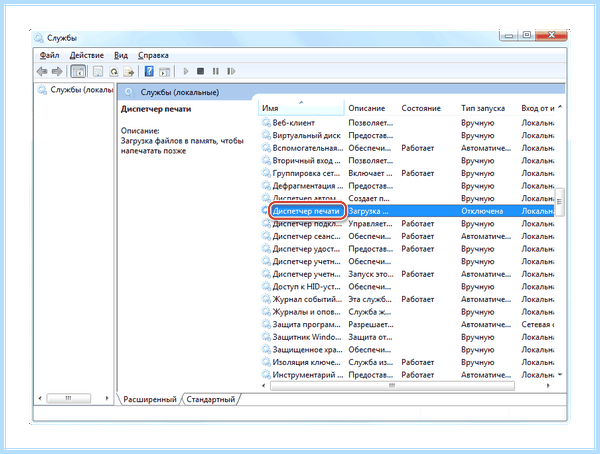Click the left pane scroll-right arrow
The height and width of the screenshot is (454, 600).
[107, 398]
